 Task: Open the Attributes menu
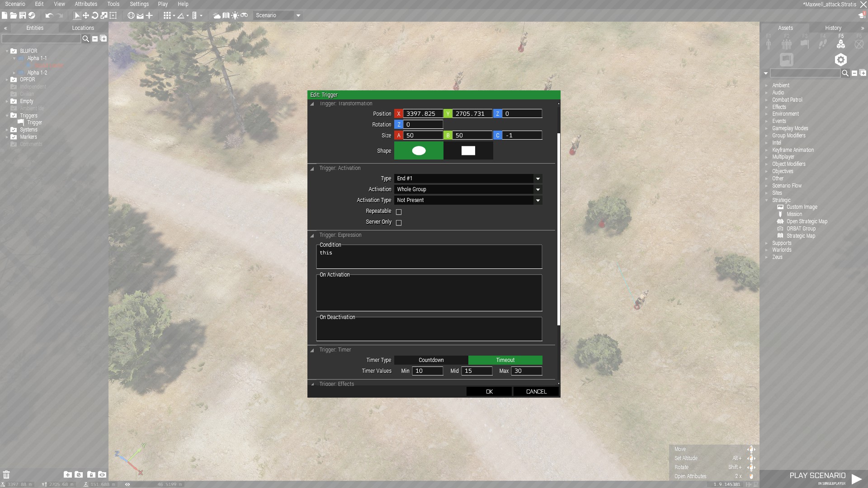click(x=85, y=4)
